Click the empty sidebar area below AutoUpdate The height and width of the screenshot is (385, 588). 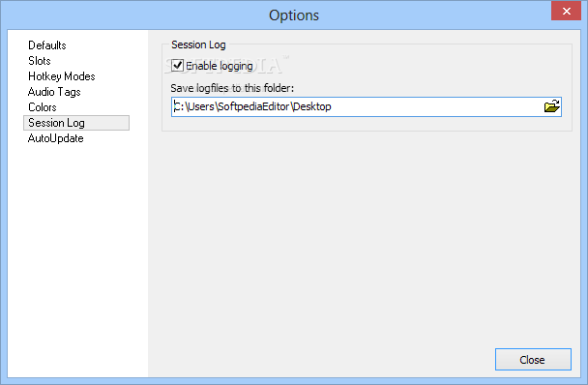click(77, 259)
